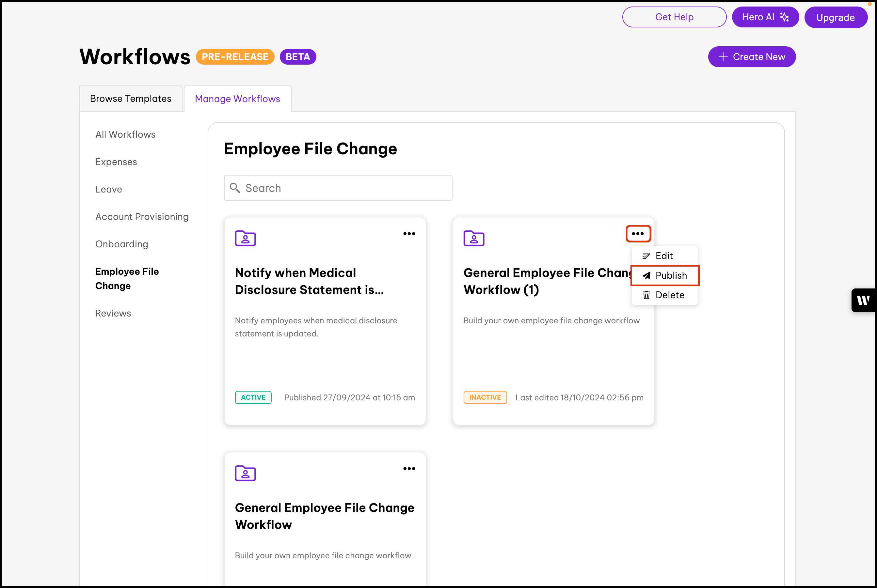Open three-dot menu on bottom General Employee File Change Workflow card
The image size is (877, 588).
coord(409,468)
